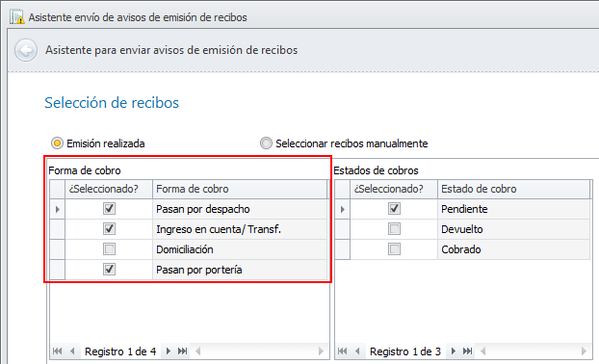Go to first record in Estados de cobros
This screenshot has height=364, width=599.
(342, 351)
